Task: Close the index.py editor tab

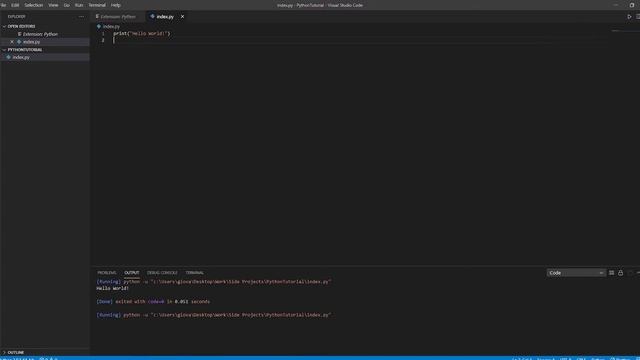Action: tap(182, 17)
